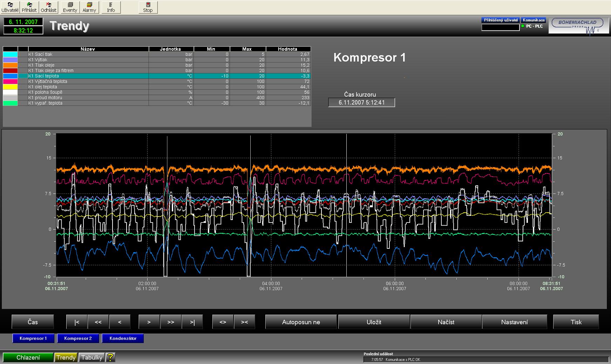Click the Info toolbar icon
Viewport: 611px width, 364px height.
click(111, 7)
